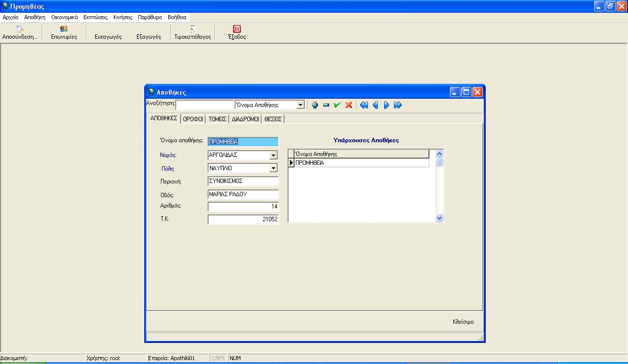
Task: Click the Αριθμός field with 14
Action: (x=243, y=207)
